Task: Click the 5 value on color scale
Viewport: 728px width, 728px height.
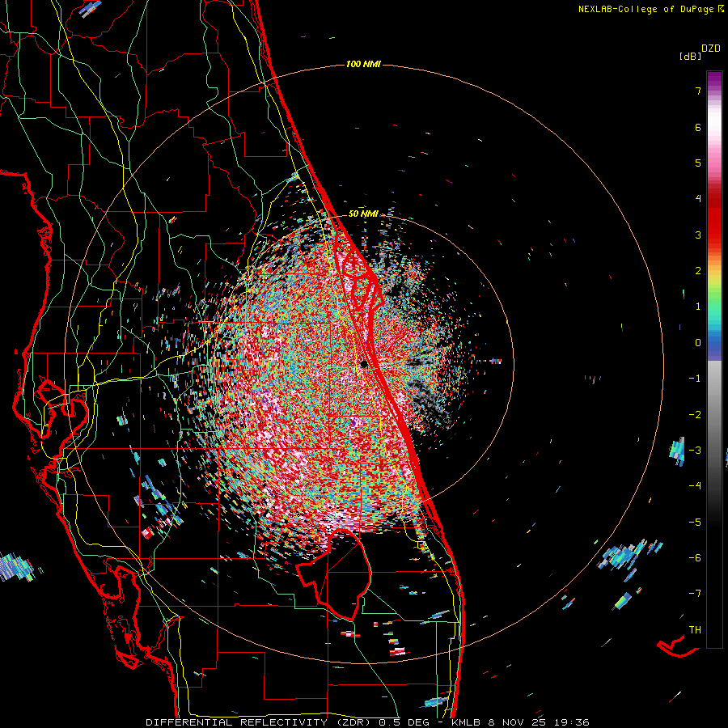Action: (x=698, y=163)
